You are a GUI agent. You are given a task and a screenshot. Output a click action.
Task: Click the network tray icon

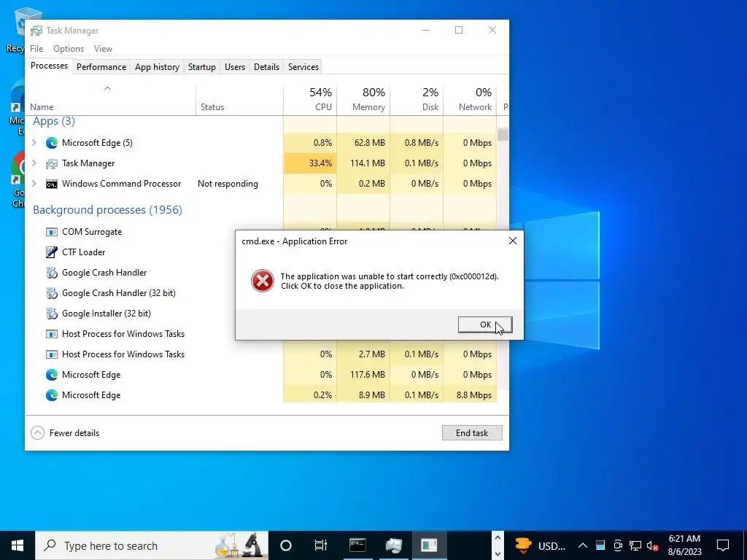click(x=635, y=545)
